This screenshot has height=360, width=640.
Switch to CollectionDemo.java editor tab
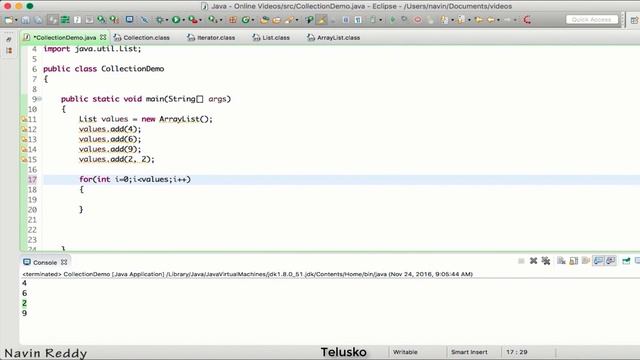pos(64,38)
